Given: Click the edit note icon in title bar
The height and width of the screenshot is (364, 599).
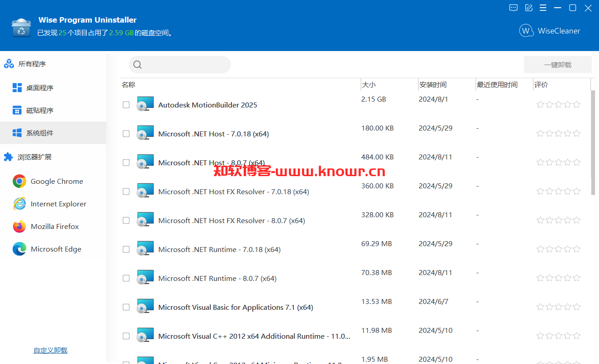Looking at the screenshot, I should 528,8.
